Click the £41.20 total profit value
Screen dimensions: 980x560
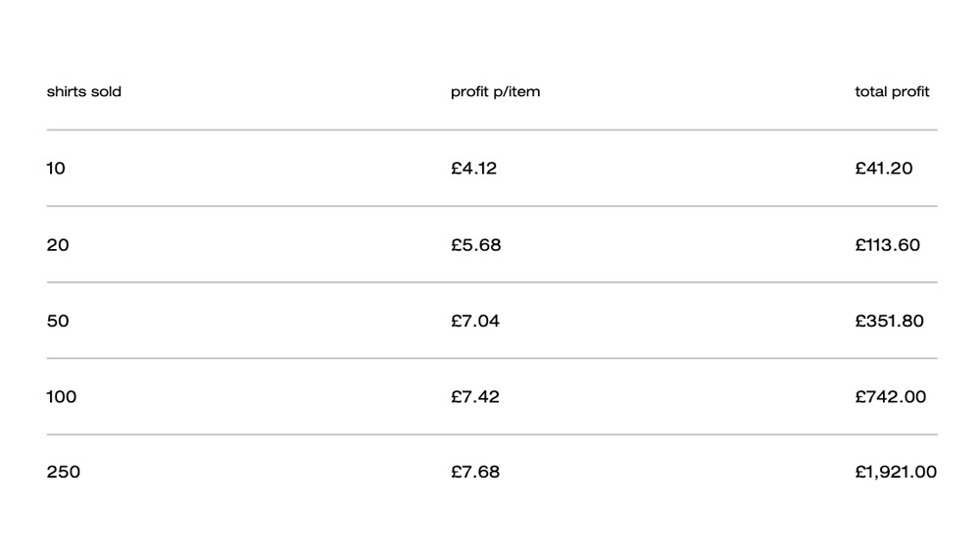tap(883, 169)
